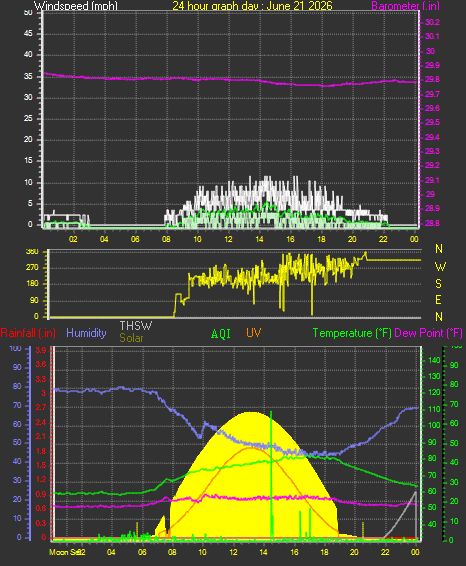Viewport: 466px width, 566px height.
Task: Click the '25' windspeed axis value
Action: pyautogui.click(x=28, y=118)
